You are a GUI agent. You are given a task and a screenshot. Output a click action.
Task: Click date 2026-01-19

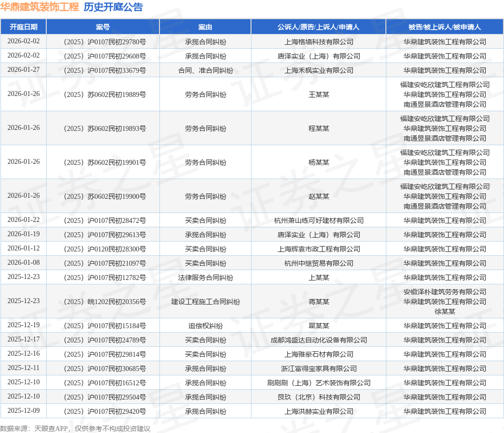click(x=24, y=234)
